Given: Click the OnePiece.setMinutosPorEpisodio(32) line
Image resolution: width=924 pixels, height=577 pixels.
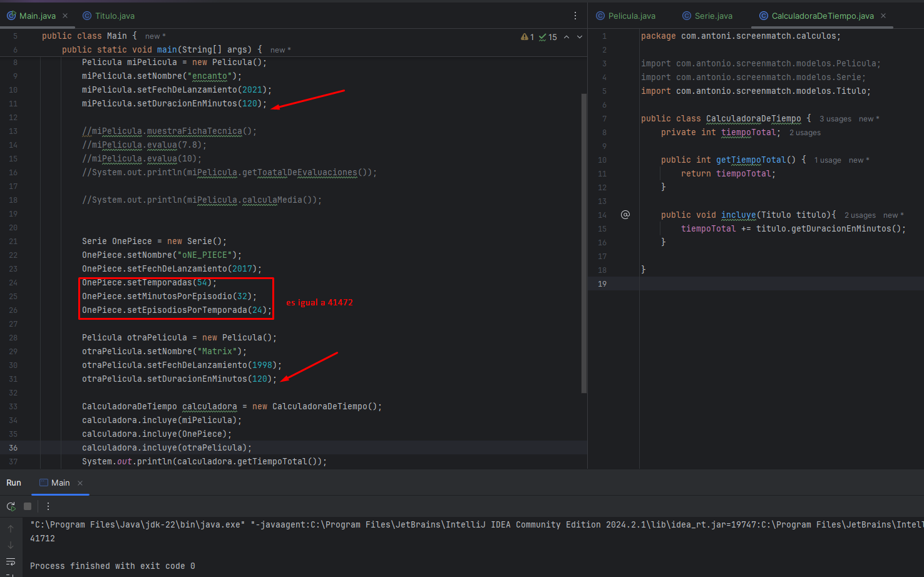Looking at the screenshot, I should 169,296.
